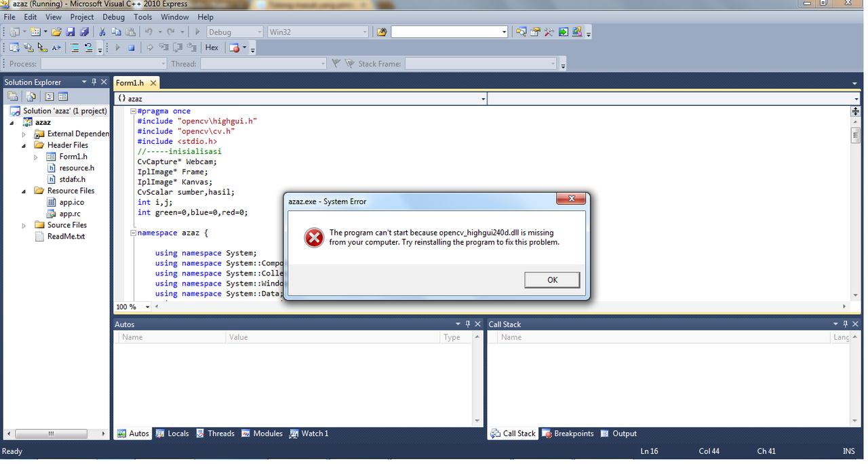
Task: Click the Extension Manager icon
Action: pyautogui.click(x=577, y=32)
